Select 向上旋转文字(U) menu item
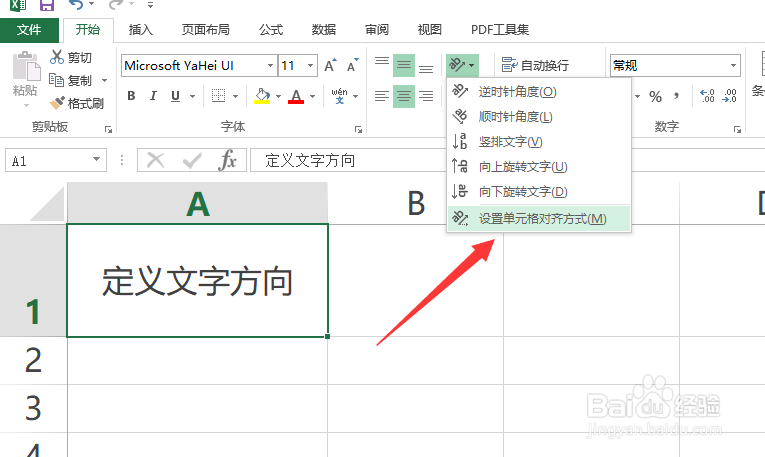Viewport: 765px width, 457px height. coord(539,166)
